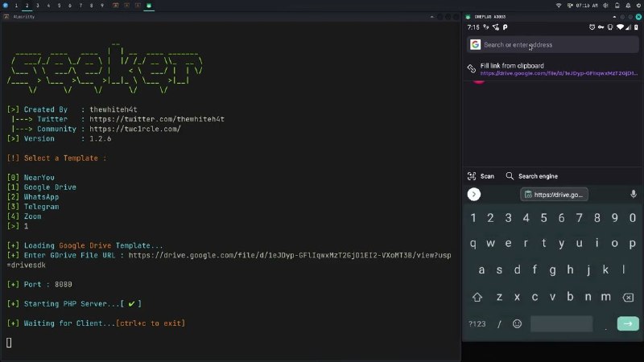Click the ONEPLUS A3003 window Android icon
644x362 pixels.
coord(468,17)
